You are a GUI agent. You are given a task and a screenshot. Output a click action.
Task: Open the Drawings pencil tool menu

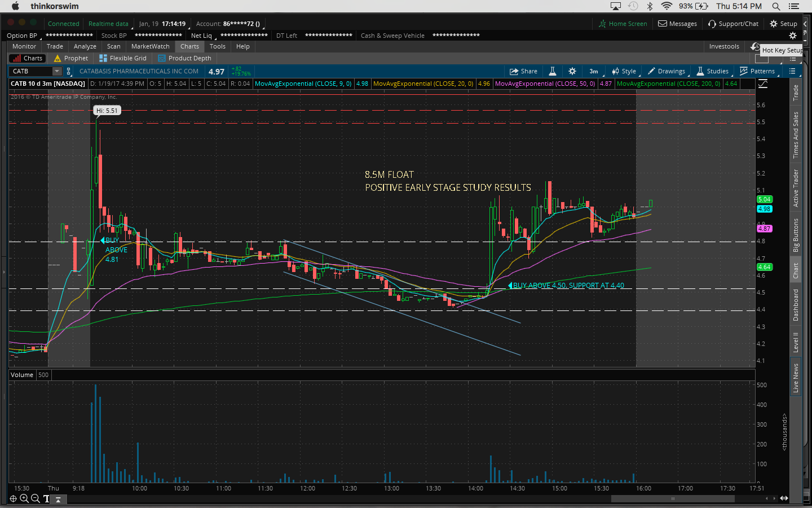666,71
